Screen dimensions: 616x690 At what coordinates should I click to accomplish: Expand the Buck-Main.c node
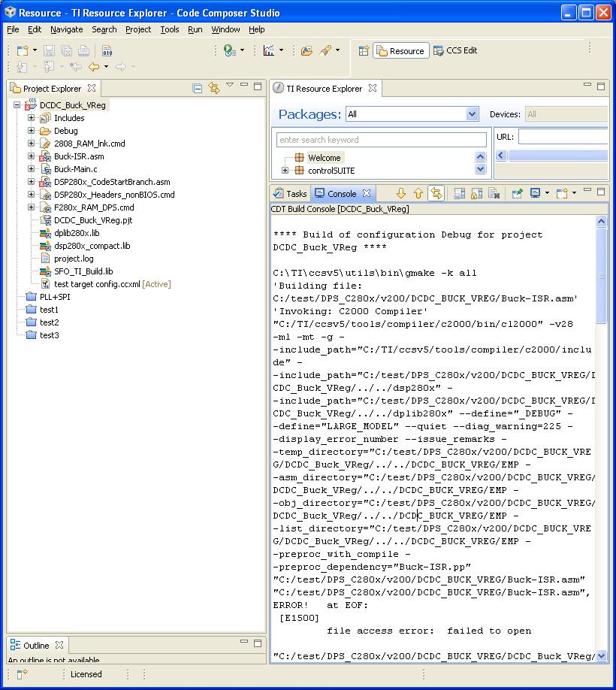31,169
